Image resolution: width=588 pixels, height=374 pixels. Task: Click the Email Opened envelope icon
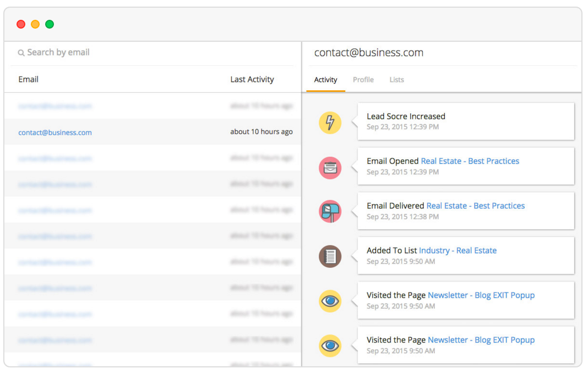pos(330,167)
